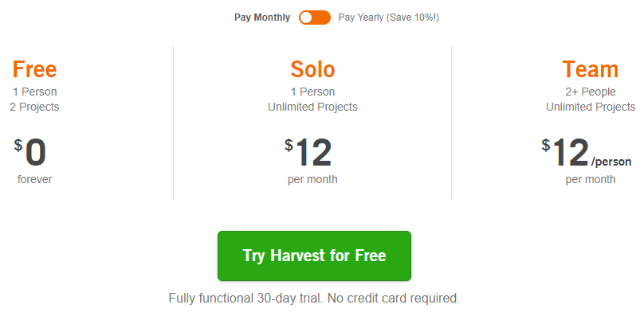
Task: Select the Team plan heading
Action: pos(590,69)
